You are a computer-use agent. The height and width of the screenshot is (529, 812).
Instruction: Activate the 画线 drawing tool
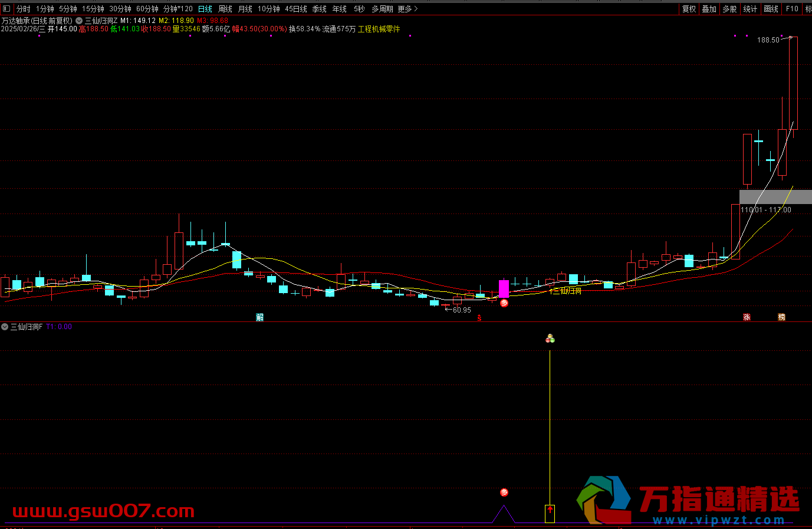(x=771, y=9)
